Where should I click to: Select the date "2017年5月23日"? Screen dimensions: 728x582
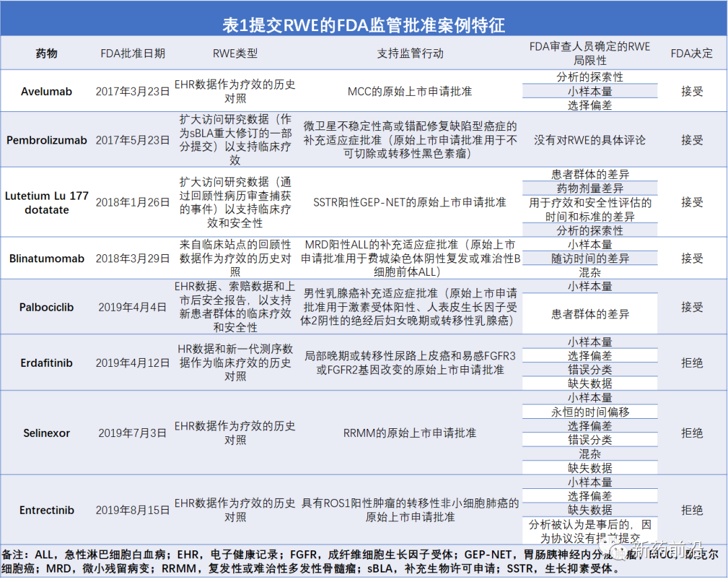tap(133, 140)
